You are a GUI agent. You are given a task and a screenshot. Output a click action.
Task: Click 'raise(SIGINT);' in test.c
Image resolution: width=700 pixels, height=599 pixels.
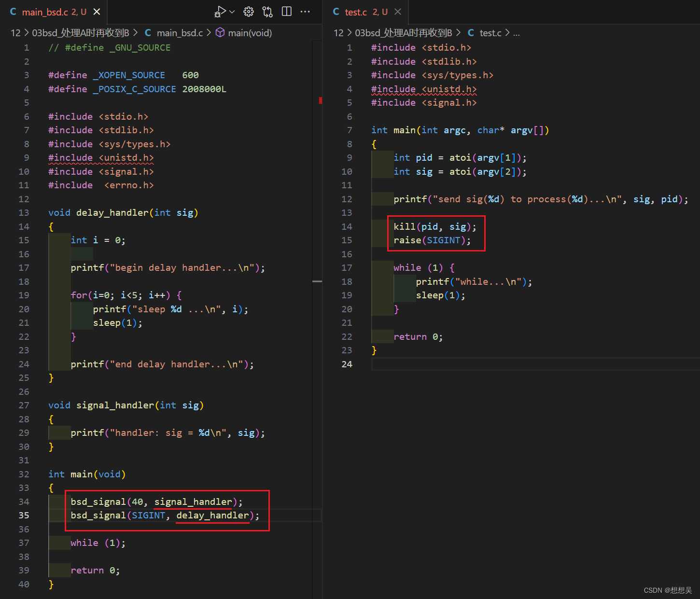[x=432, y=240]
